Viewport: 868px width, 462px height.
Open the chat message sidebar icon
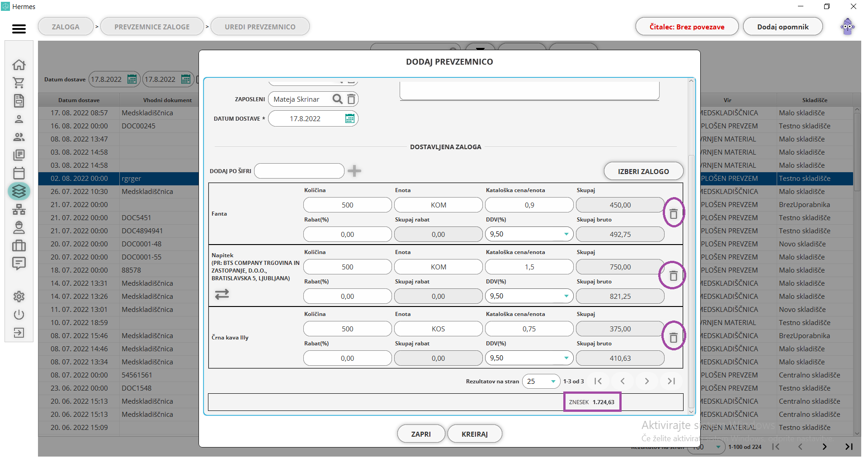[19, 264]
